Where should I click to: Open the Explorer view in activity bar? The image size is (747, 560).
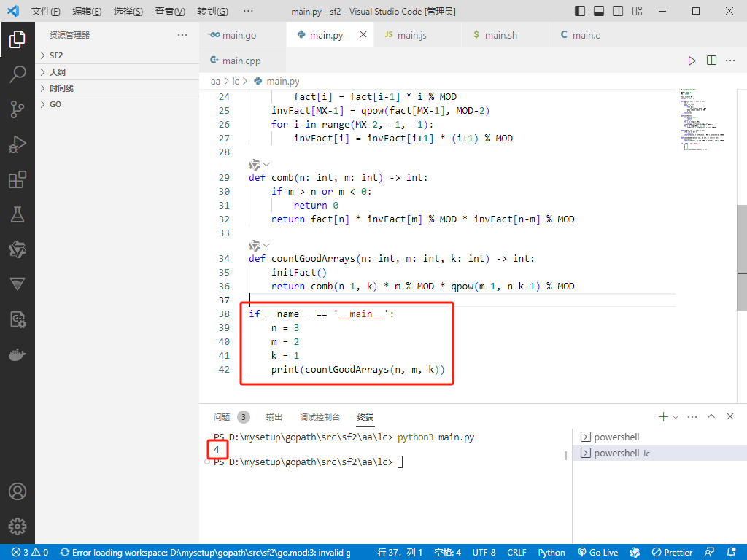(18, 39)
